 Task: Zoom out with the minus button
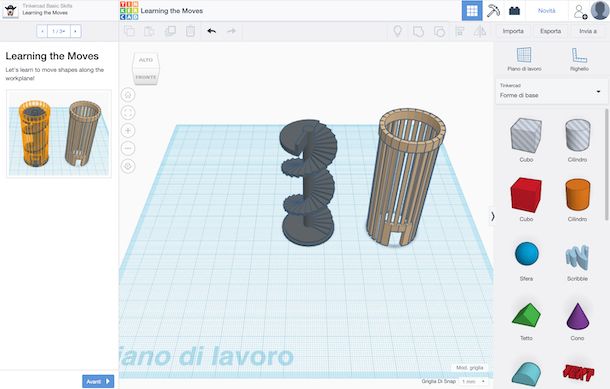[128, 148]
